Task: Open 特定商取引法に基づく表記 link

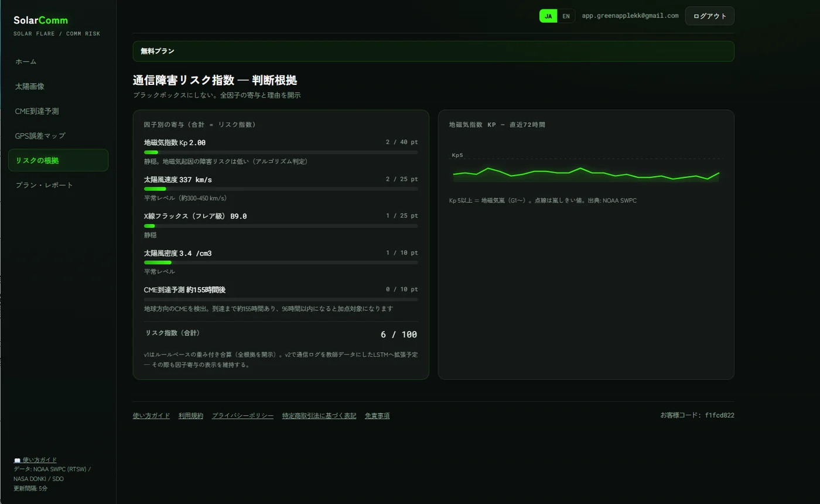Action: point(319,416)
